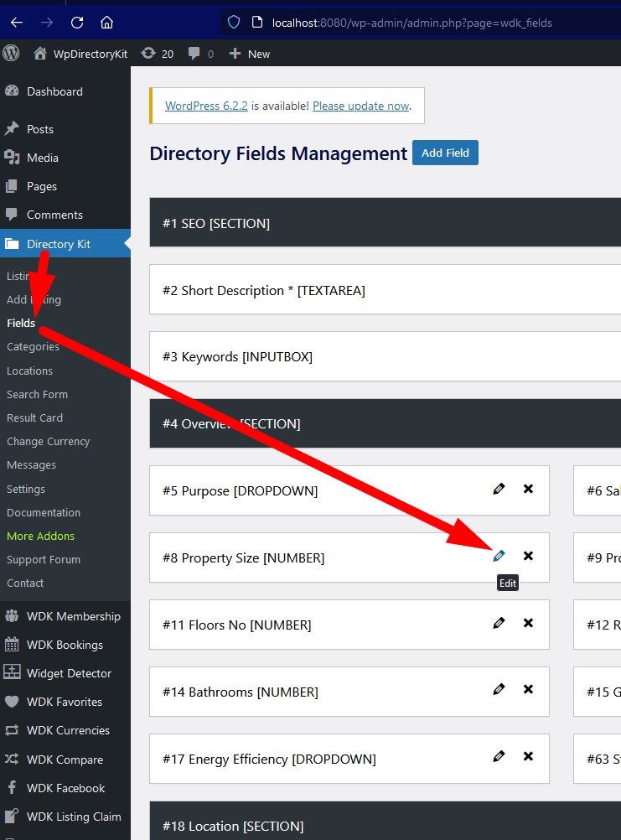The height and width of the screenshot is (840, 621).
Task: Edit the Property Size field pencil icon
Action: tap(499, 556)
